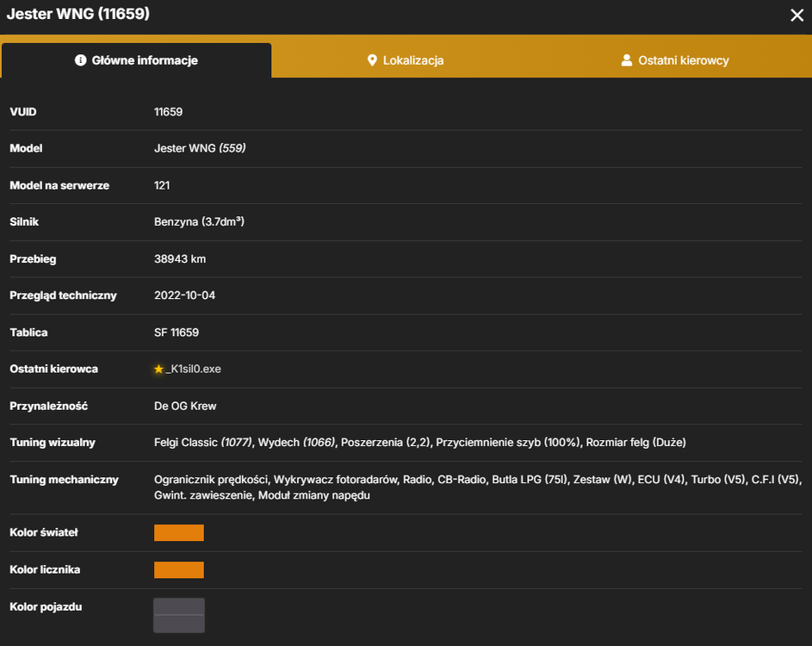Click the VUID value 11659

click(168, 112)
